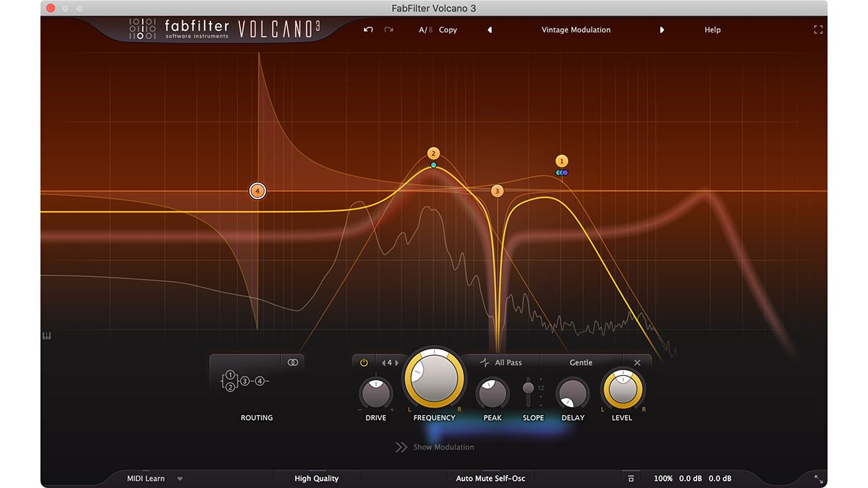Viewport: 868px width, 488px height.
Task: Click the piano keyboard display icon
Action: (47, 336)
